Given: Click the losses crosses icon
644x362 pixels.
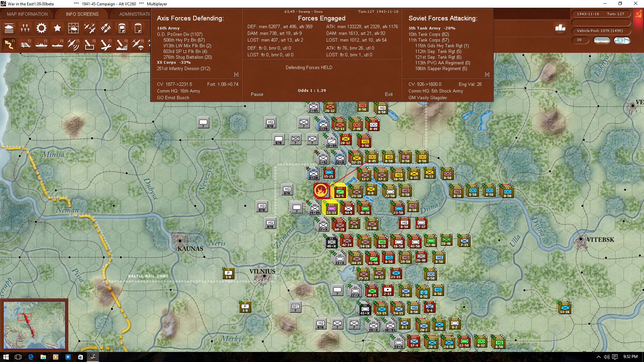Looking at the screenshot, I should point(25,28).
